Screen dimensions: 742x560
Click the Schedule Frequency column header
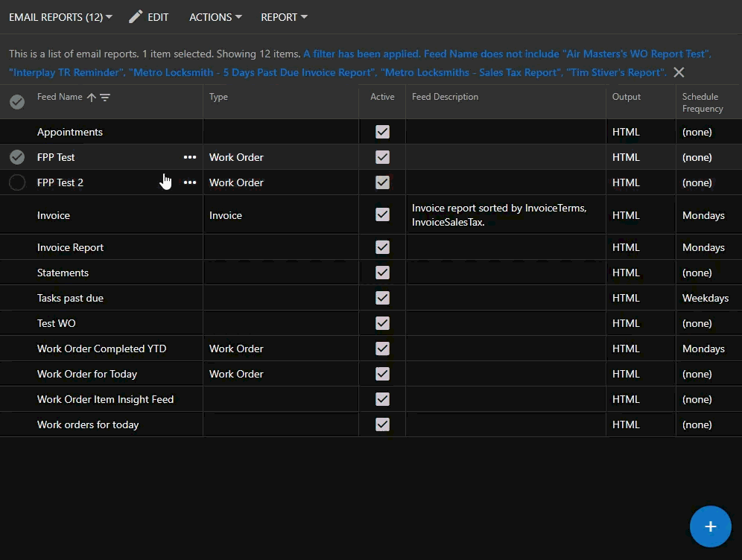703,103
